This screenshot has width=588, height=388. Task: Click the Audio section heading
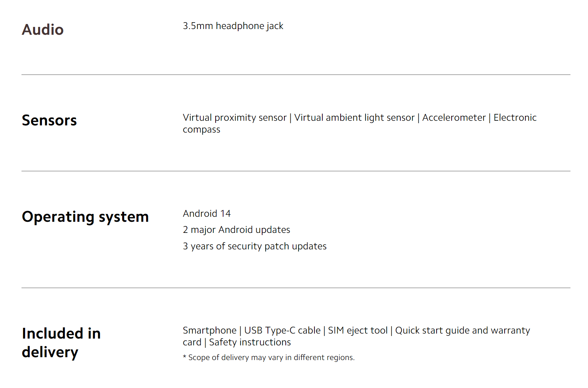[x=43, y=30]
